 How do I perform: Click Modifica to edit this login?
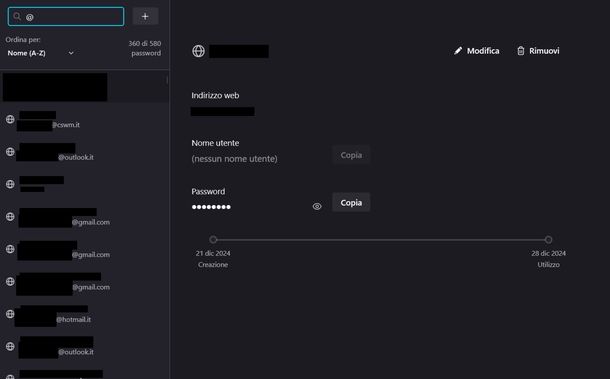pyautogui.click(x=477, y=51)
